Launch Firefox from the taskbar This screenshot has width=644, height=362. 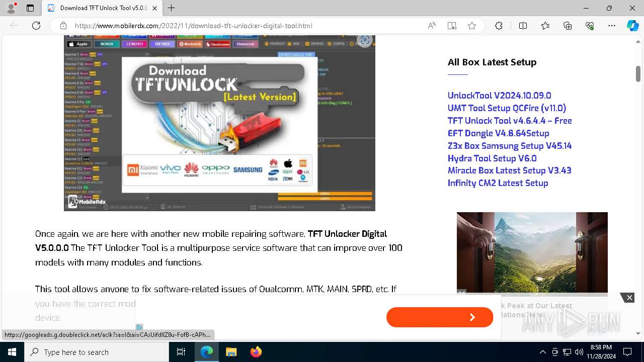click(256, 352)
